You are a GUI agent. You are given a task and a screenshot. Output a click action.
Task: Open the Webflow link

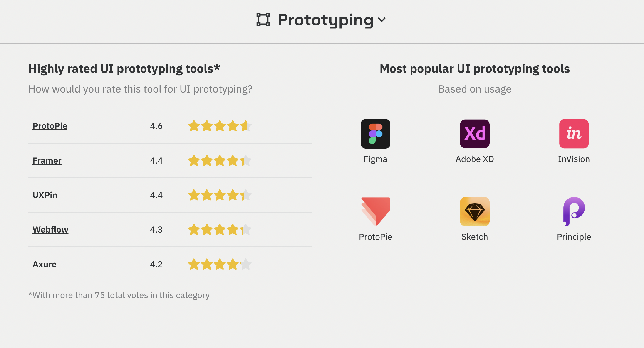[50, 229]
